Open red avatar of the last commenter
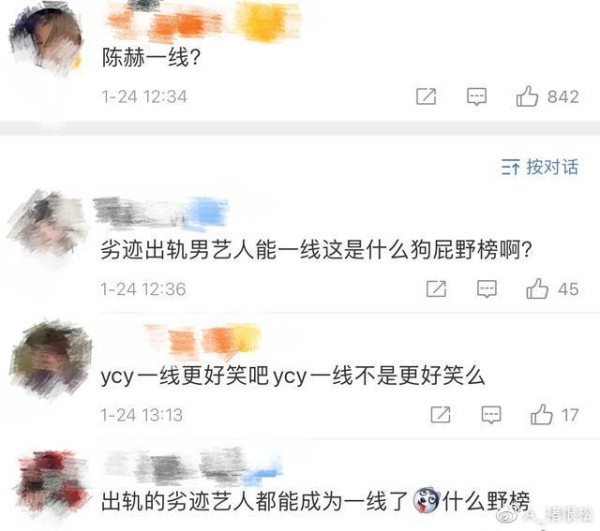Screen dimensions: 600x531 pos(52,482)
